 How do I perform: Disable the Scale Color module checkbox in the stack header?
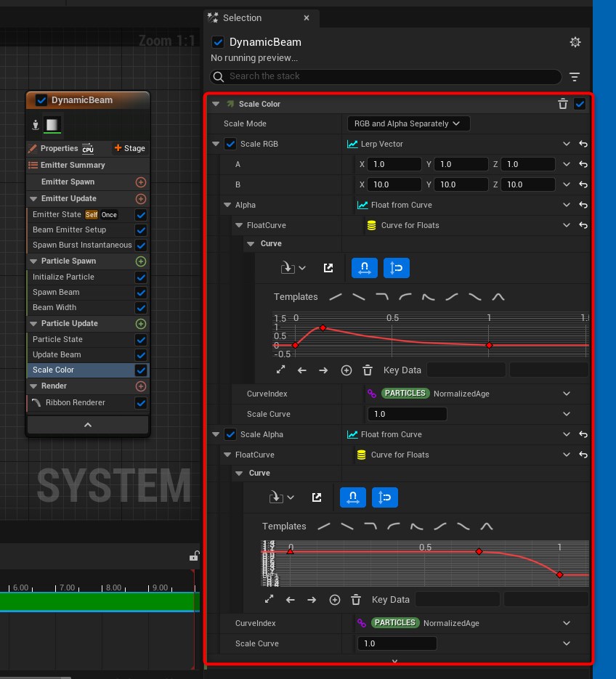coord(580,104)
